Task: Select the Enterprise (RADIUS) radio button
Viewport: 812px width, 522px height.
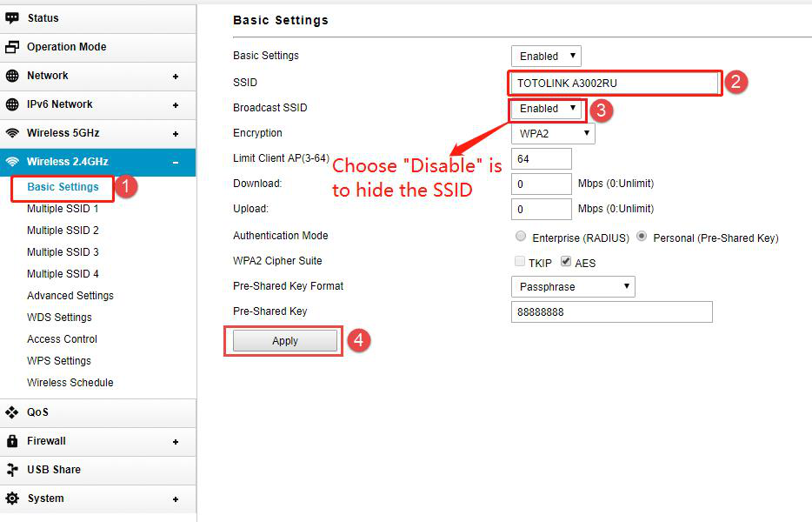Action: click(521, 237)
